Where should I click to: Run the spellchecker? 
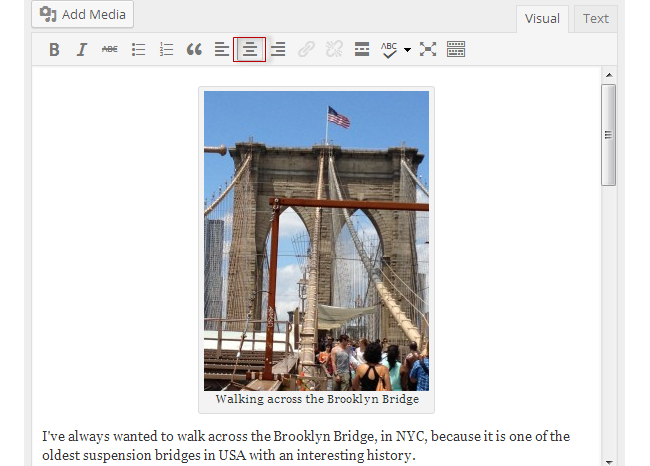tap(389, 49)
